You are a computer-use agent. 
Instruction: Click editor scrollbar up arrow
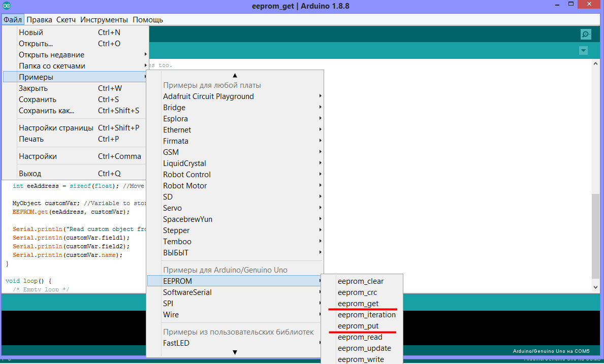pyautogui.click(x=595, y=63)
